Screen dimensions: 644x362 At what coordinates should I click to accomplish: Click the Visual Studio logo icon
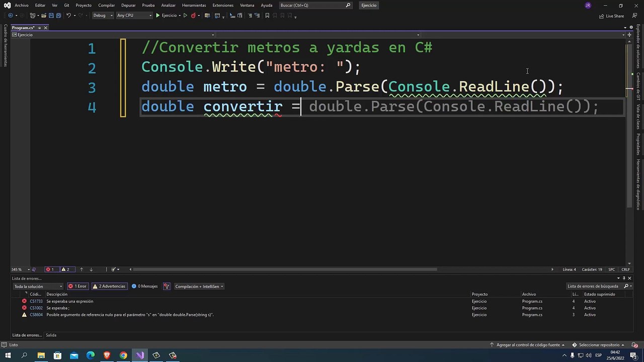click(x=7, y=5)
